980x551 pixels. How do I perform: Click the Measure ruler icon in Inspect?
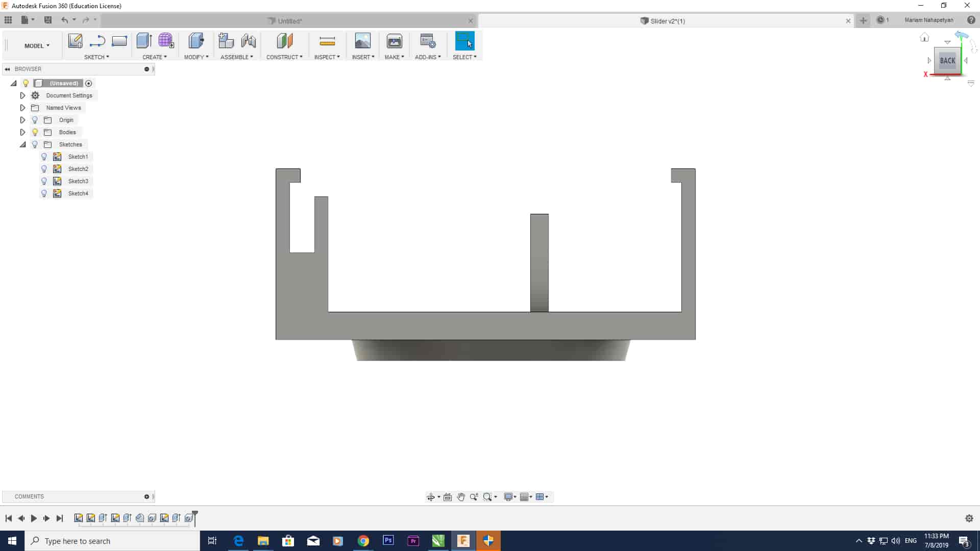[327, 41]
